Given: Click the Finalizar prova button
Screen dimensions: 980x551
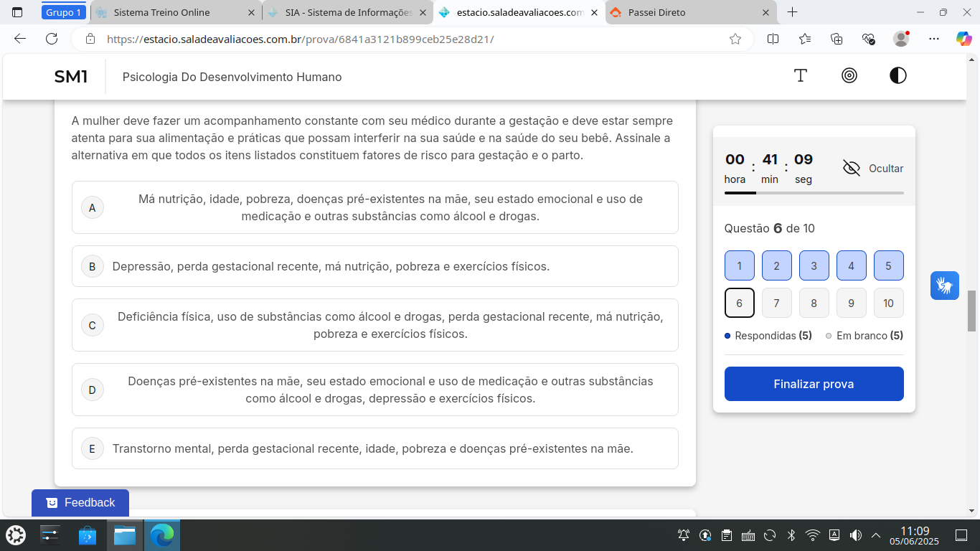Looking at the screenshot, I should click(x=814, y=384).
